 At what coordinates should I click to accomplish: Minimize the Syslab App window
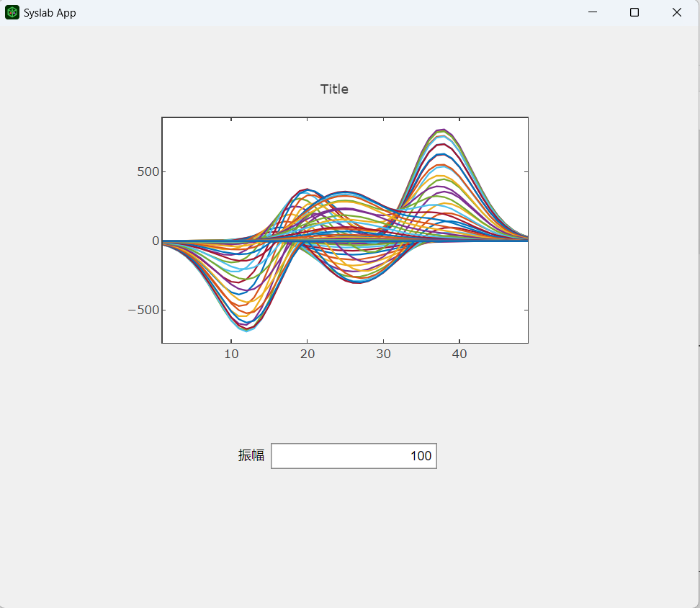(x=593, y=12)
